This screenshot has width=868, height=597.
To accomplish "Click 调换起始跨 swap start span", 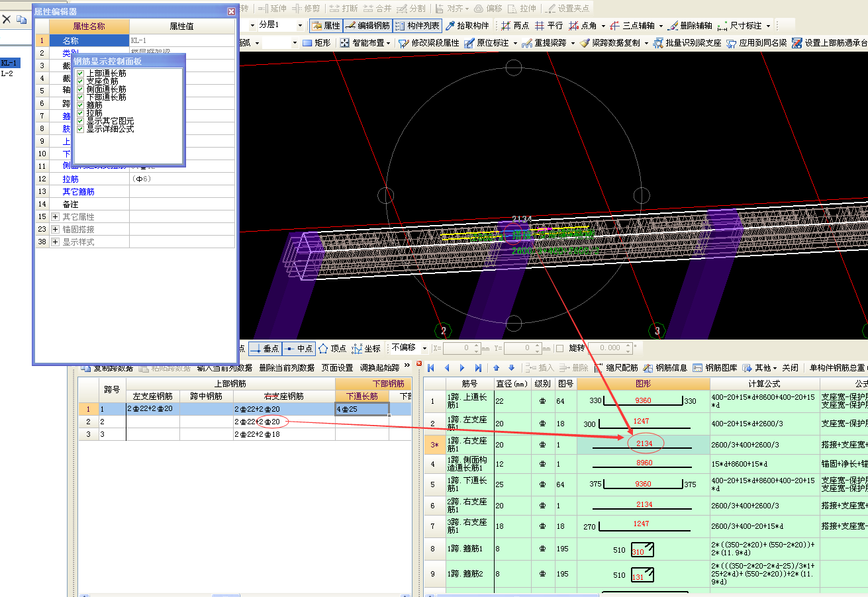I will click(379, 368).
